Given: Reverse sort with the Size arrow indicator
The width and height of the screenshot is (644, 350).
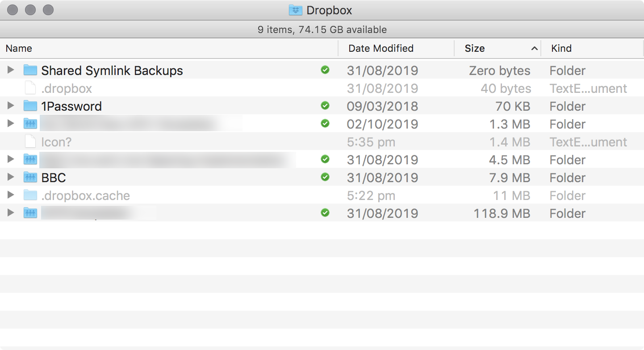Looking at the screenshot, I should click(534, 48).
